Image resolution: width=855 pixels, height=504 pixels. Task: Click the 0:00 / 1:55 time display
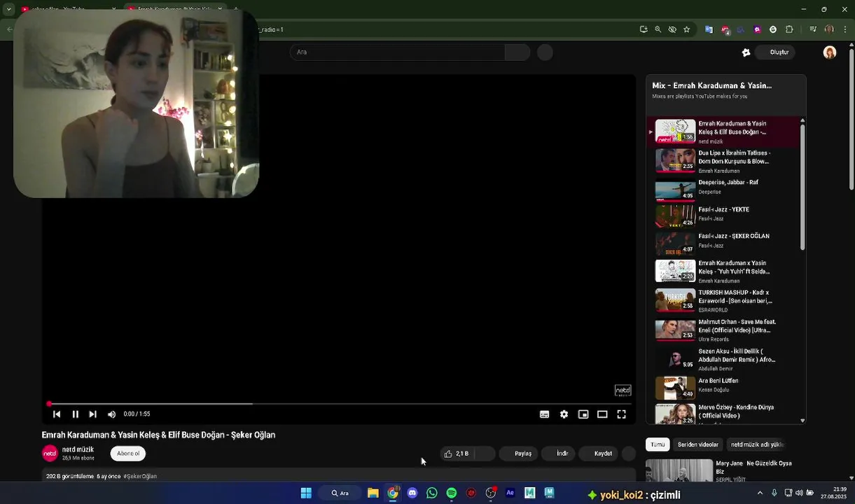(x=137, y=414)
